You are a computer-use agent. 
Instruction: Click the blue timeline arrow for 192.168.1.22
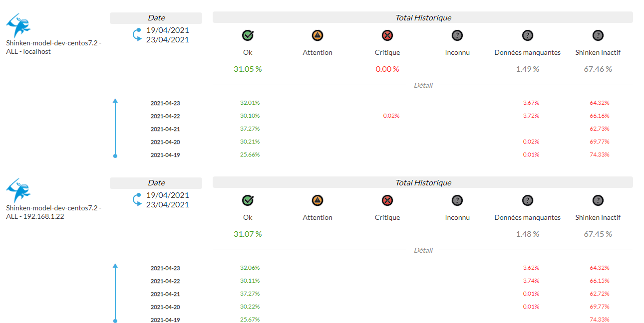[115, 293]
